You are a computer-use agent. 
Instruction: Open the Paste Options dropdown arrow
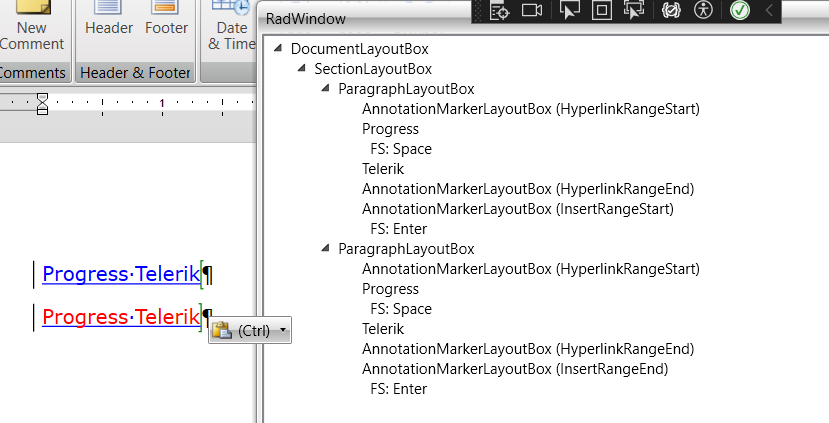coord(283,330)
